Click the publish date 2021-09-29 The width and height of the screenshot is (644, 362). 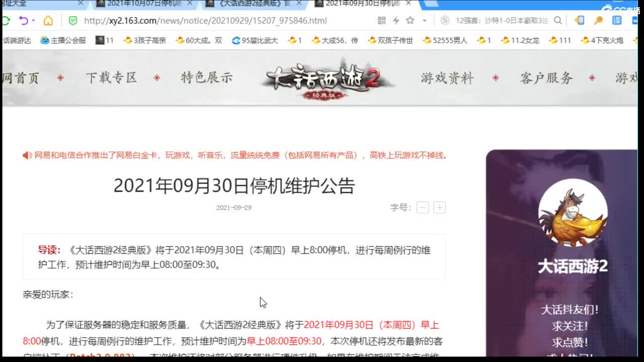click(234, 208)
